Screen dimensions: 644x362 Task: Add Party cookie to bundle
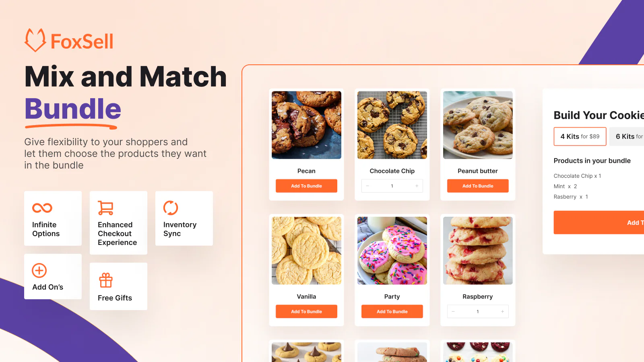click(392, 311)
